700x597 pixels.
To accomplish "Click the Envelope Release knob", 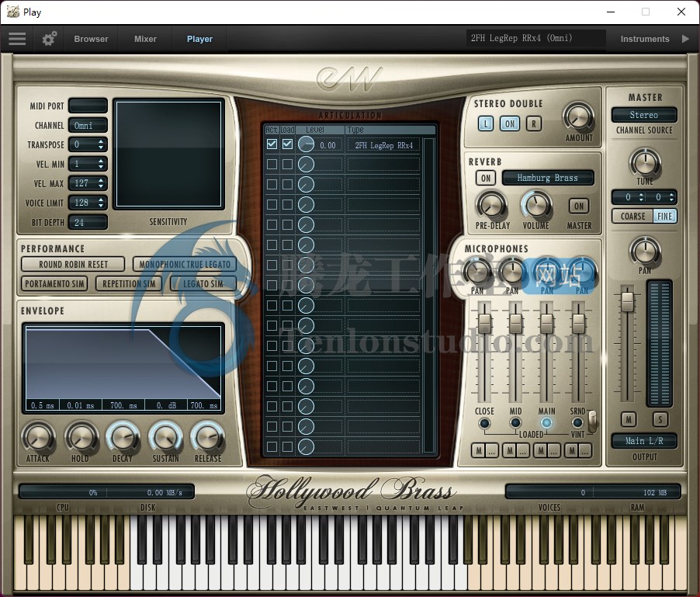I will coord(207,438).
